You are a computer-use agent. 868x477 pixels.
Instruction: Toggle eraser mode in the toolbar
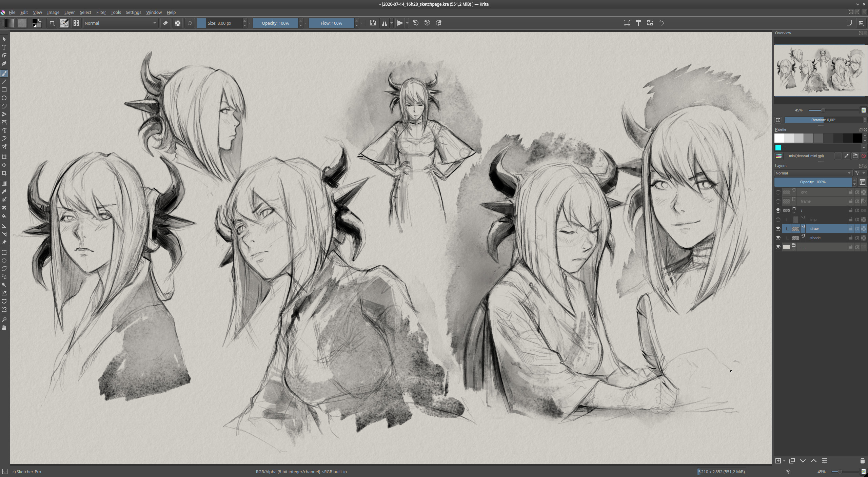click(165, 23)
